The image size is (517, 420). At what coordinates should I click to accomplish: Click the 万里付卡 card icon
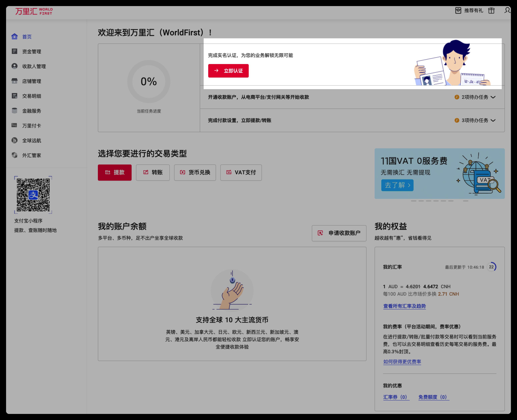(x=15, y=125)
